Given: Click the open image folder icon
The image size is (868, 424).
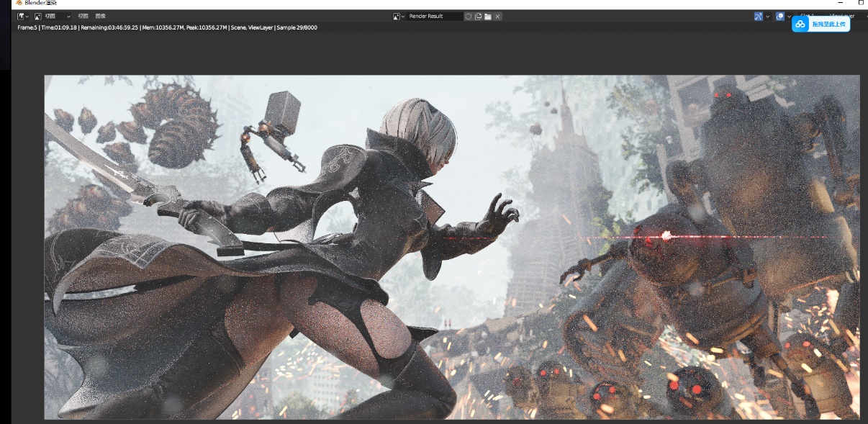Looking at the screenshot, I should (487, 16).
